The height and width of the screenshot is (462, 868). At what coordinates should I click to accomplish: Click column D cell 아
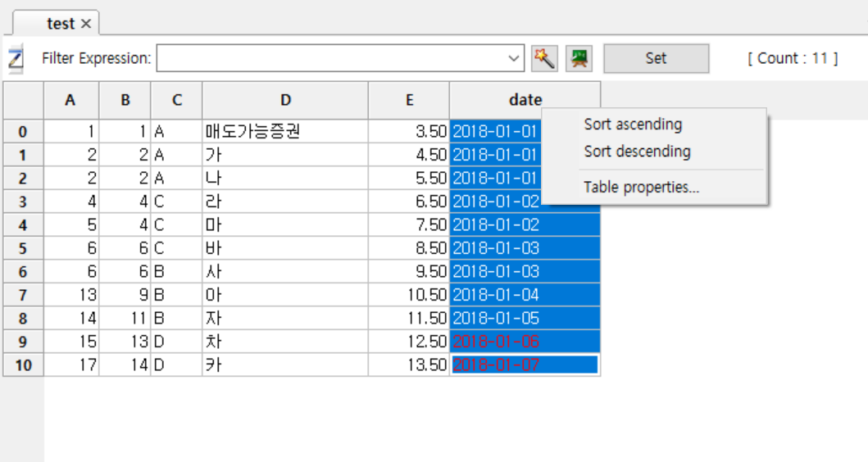click(x=285, y=295)
